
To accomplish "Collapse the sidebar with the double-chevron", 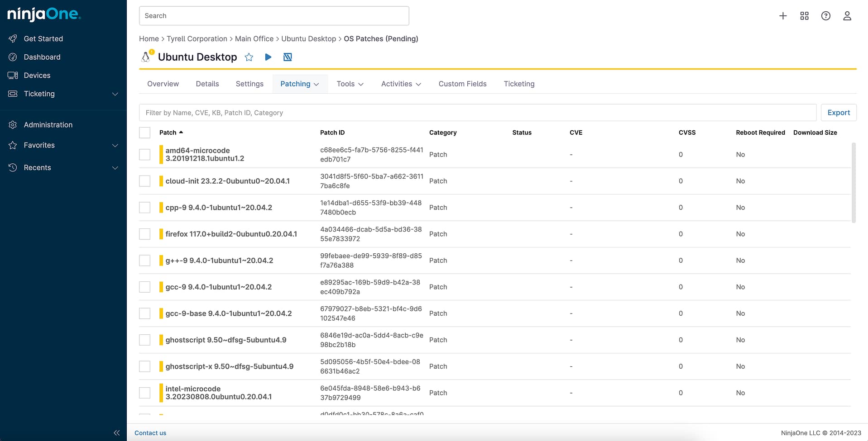I will pyautogui.click(x=117, y=433).
